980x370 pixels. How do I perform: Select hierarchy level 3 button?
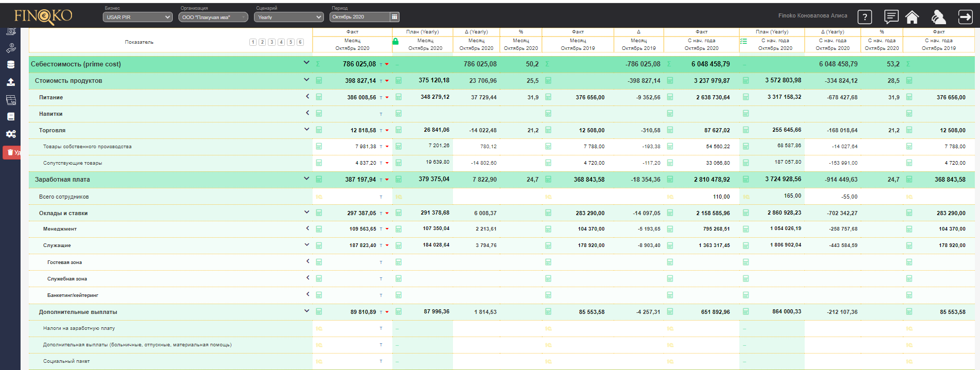[271, 42]
